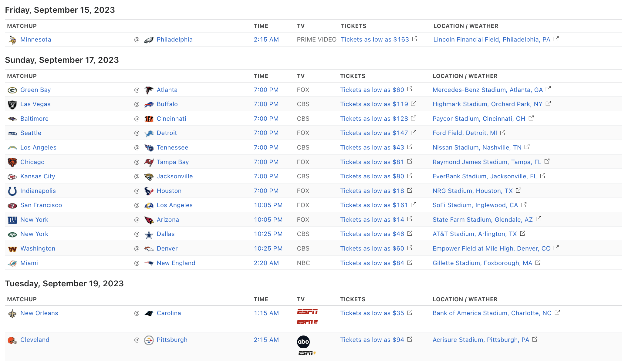Screen dimensions: 625x364
Task: Open Acrisure Stadium, Pittsburgh, PA link
Action: click(481, 340)
